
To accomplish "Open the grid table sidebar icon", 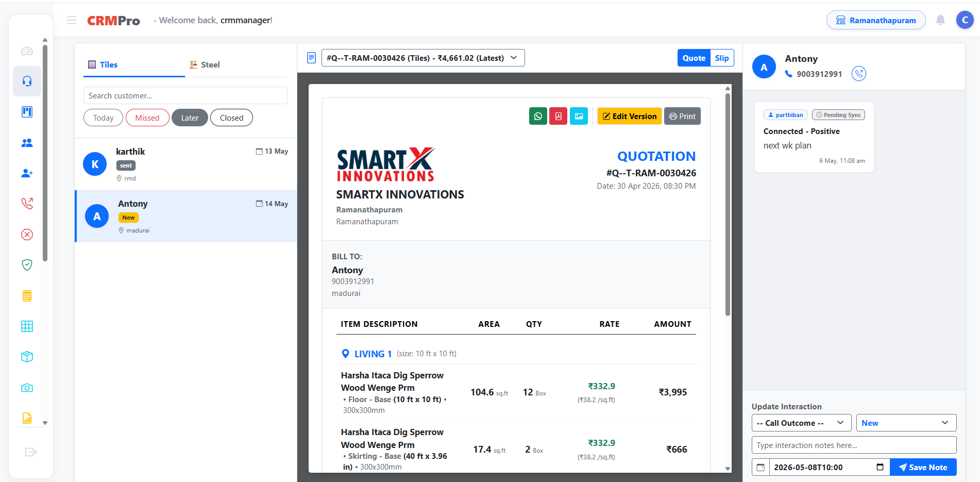I will [27, 326].
